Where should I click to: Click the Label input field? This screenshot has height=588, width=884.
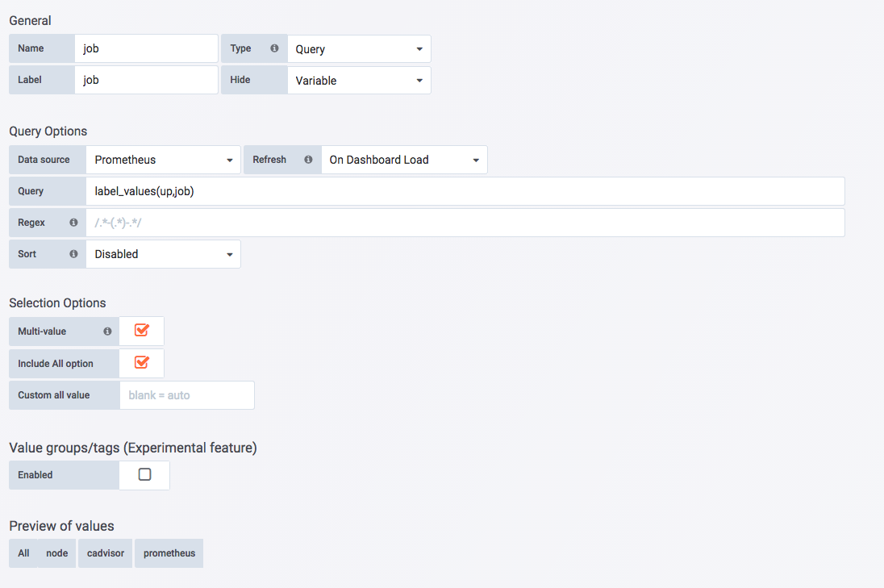click(146, 81)
